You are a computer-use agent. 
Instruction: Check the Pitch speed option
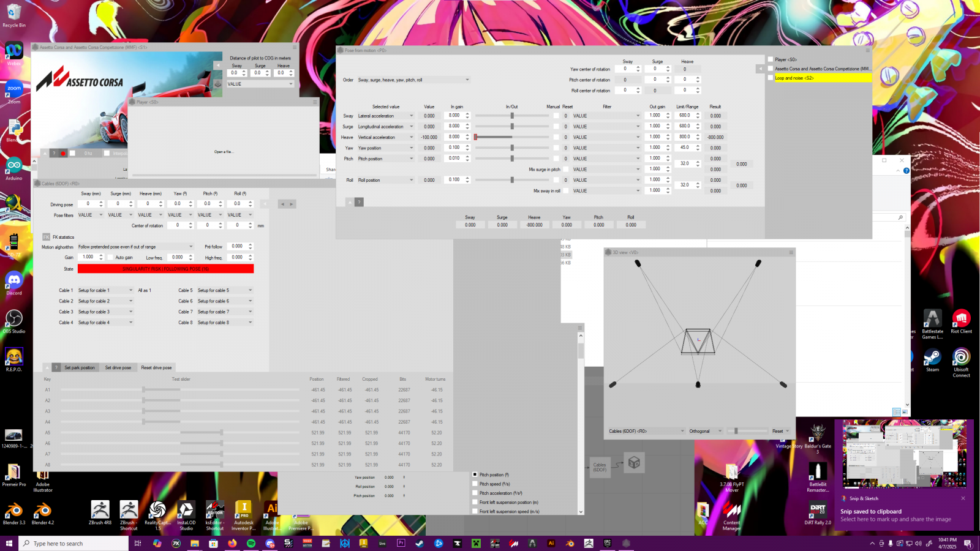coord(475,484)
